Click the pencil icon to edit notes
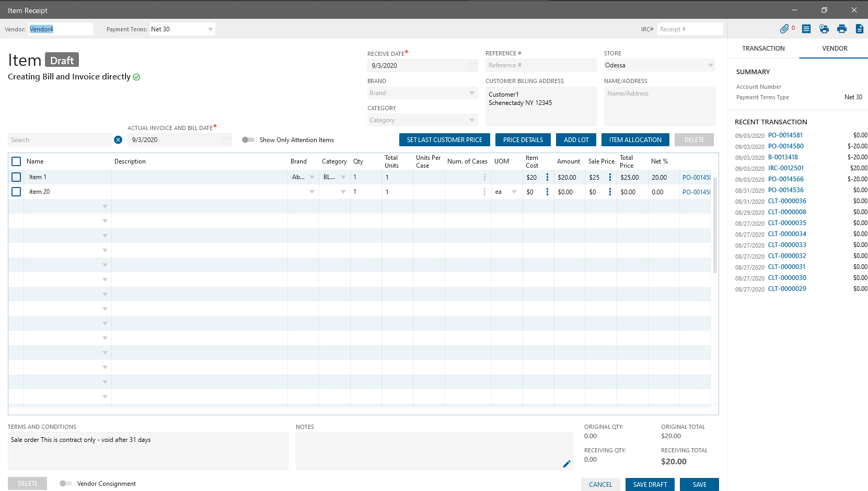 click(x=566, y=464)
